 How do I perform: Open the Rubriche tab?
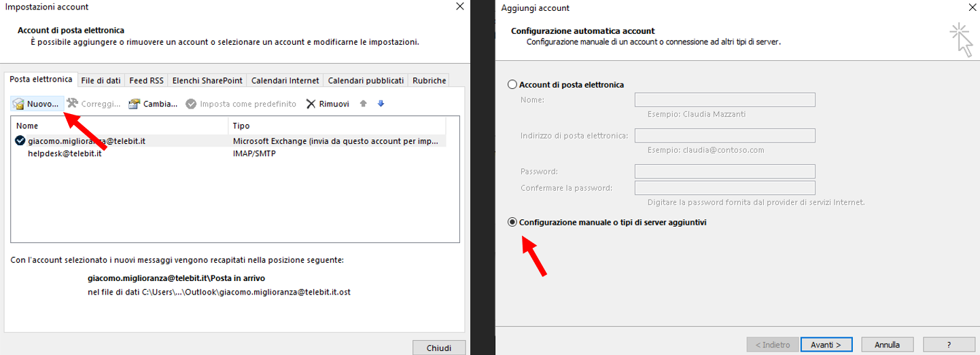(x=429, y=80)
